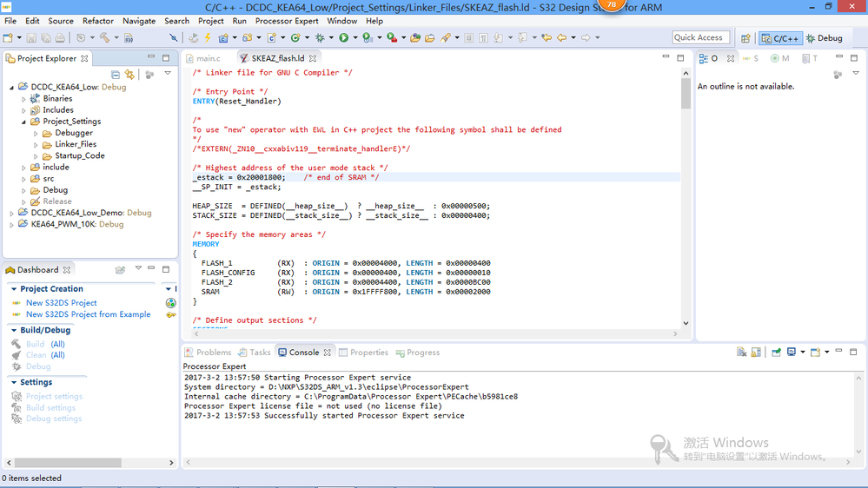Click the binary 010 toolbar icon
This screenshot has width=868, height=488.
(x=129, y=37)
